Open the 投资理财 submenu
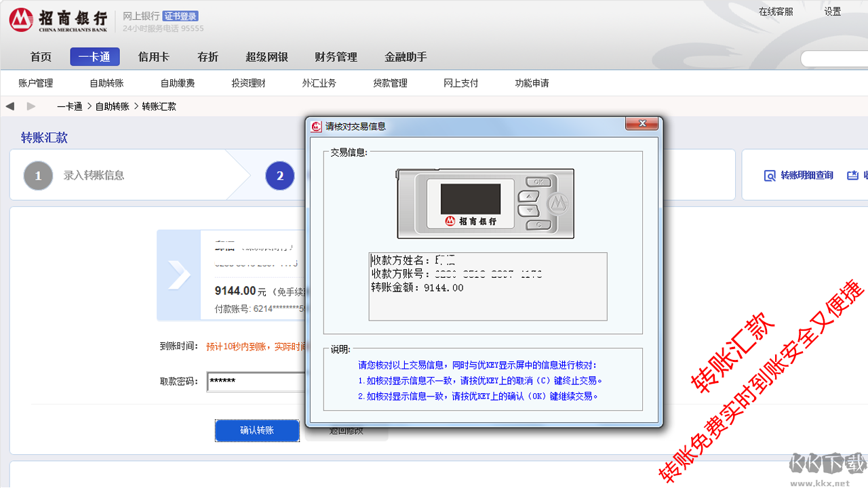The width and height of the screenshot is (868, 488). (248, 83)
